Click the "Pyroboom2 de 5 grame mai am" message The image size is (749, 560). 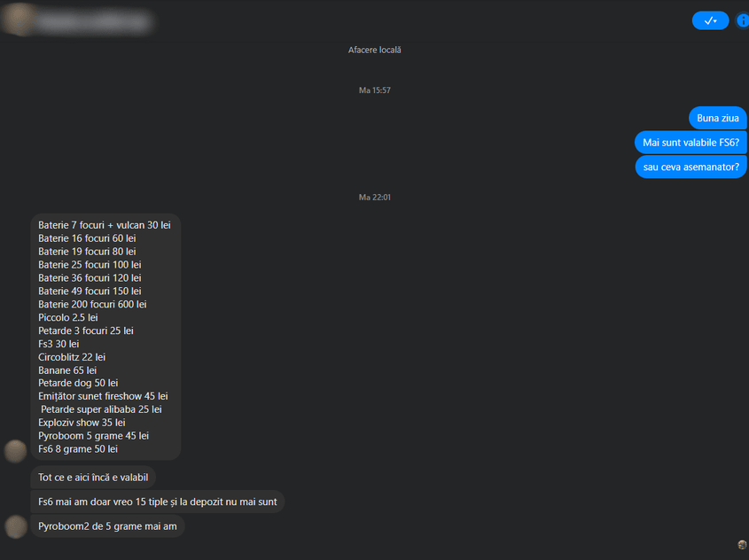(x=107, y=526)
